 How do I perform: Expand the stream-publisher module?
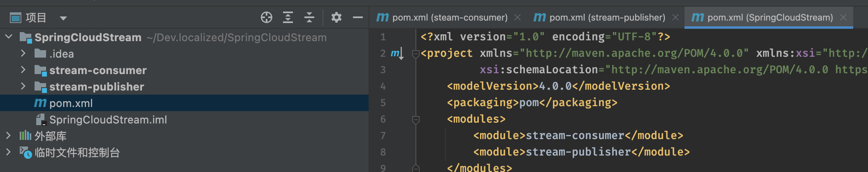click(x=23, y=86)
